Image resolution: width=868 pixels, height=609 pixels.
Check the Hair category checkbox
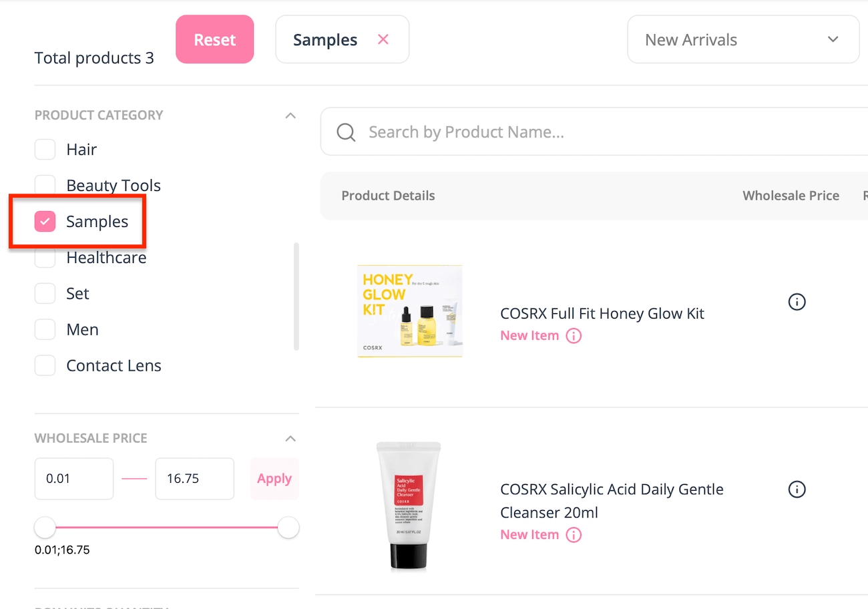pyautogui.click(x=45, y=150)
